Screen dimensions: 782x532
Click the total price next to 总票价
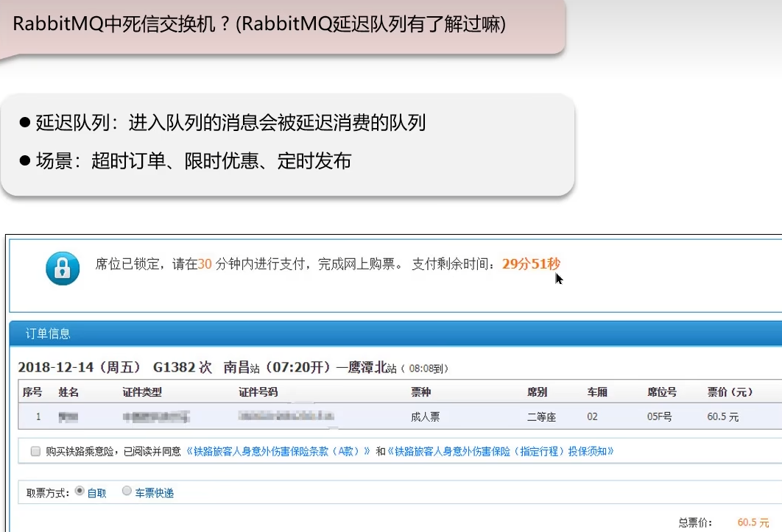pyautogui.click(x=753, y=522)
